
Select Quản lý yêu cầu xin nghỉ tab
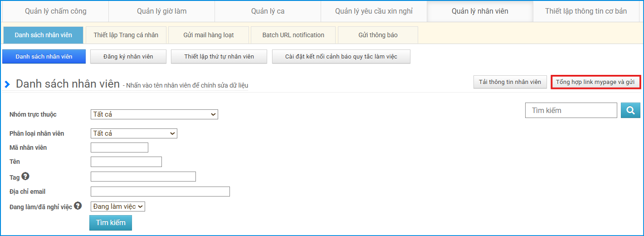coord(374,11)
